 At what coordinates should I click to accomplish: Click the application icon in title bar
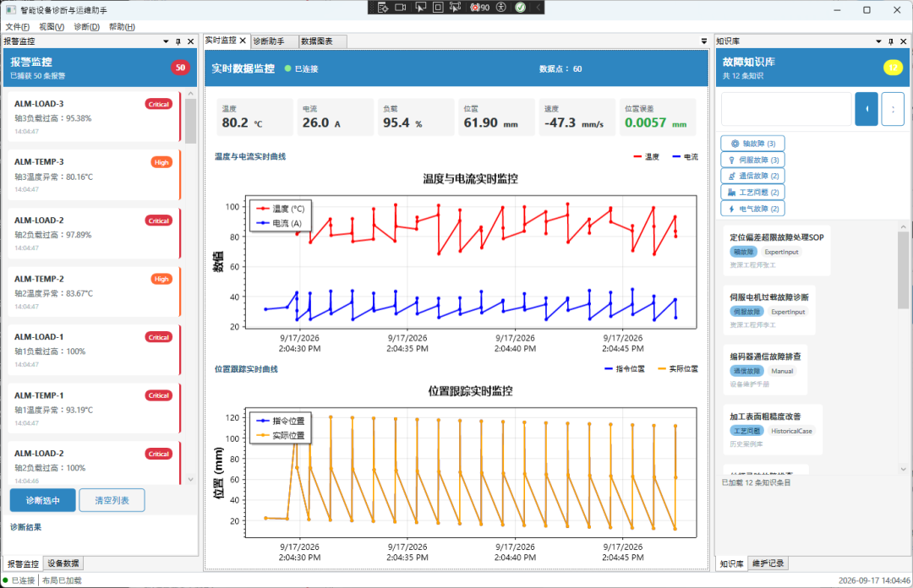pyautogui.click(x=10, y=10)
